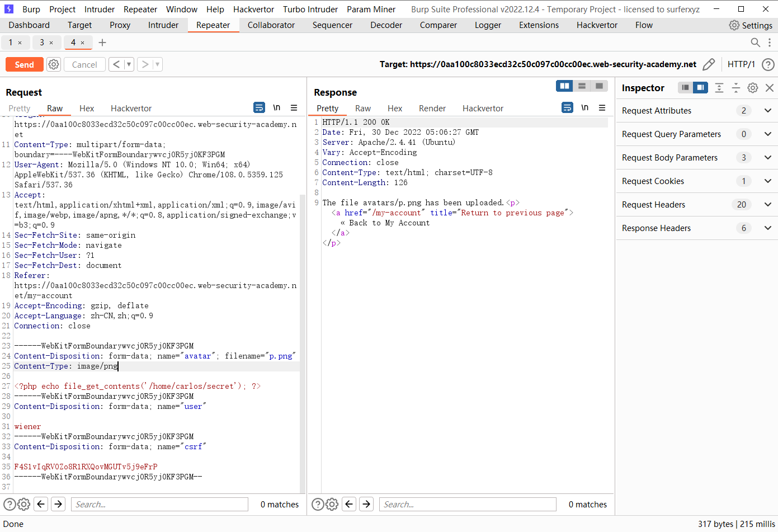
Task: Open response search settings gear
Action: click(x=332, y=504)
